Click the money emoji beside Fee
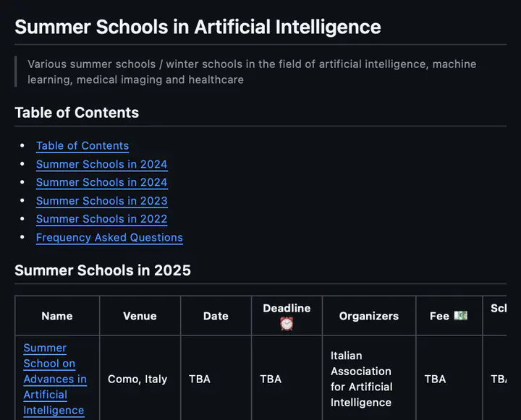 point(460,315)
